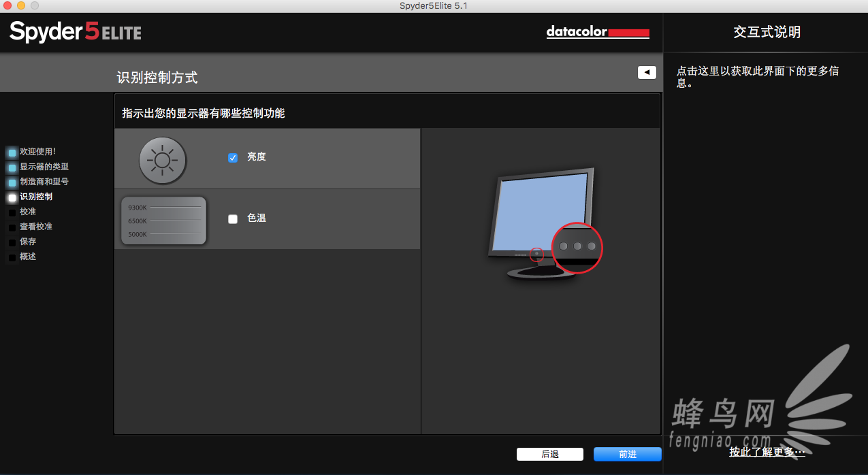Click the 交互式说明 panel heading
Image resolution: width=868 pixels, height=475 pixels.
pyautogui.click(x=767, y=32)
